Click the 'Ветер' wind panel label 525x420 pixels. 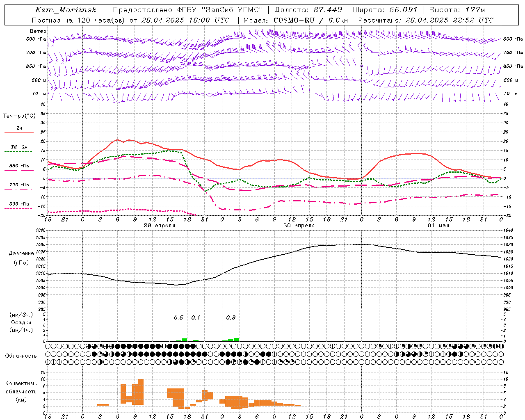pyautogui.click(x=38, y=31)
